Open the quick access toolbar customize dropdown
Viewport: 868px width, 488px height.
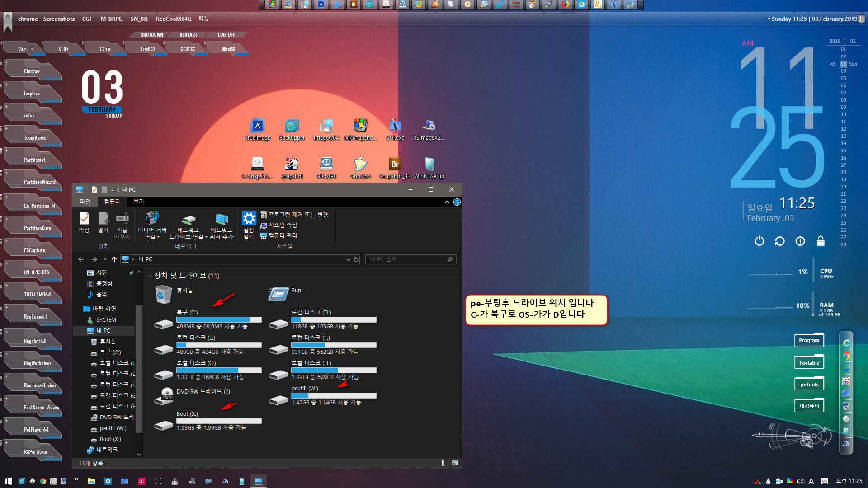[113, 190]
